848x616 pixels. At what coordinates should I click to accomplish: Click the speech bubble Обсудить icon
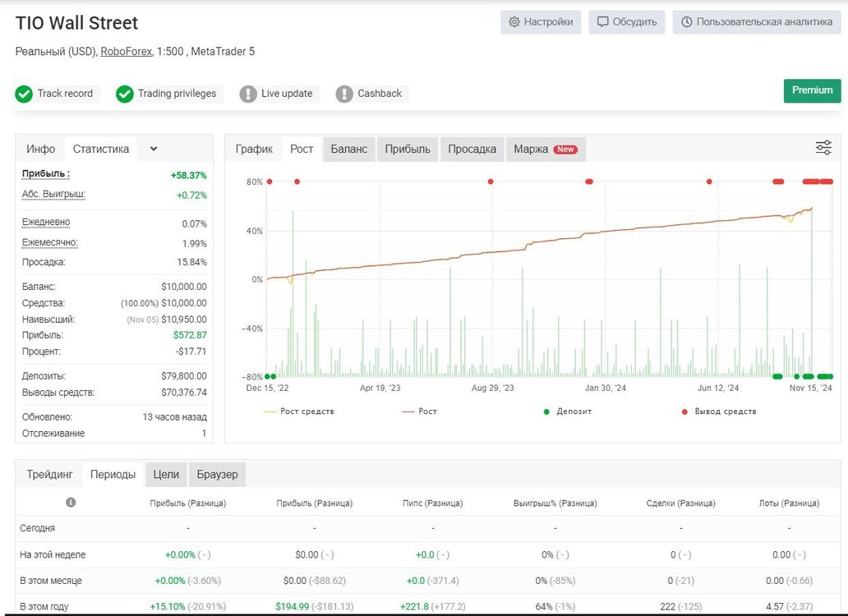[602, 22]
